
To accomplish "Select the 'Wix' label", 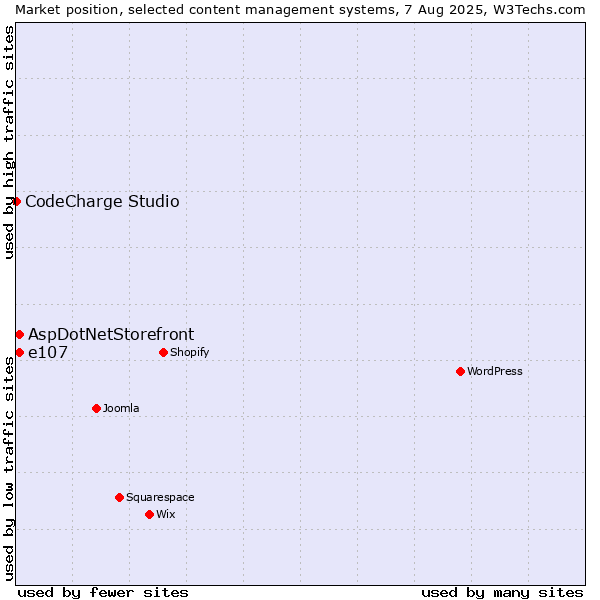I will coord(165,514).
